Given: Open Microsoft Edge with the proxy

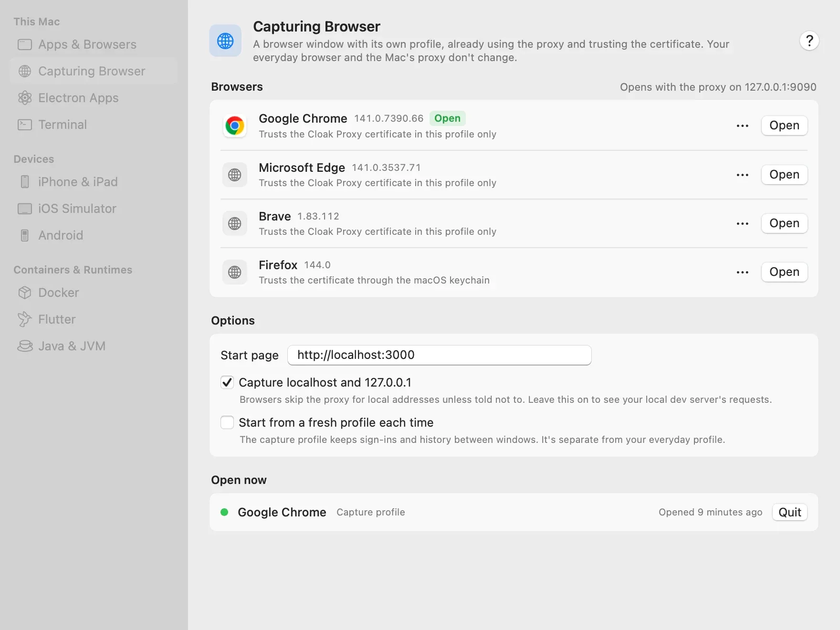Looking at the screenshot, I should click(x=784, y=175).
